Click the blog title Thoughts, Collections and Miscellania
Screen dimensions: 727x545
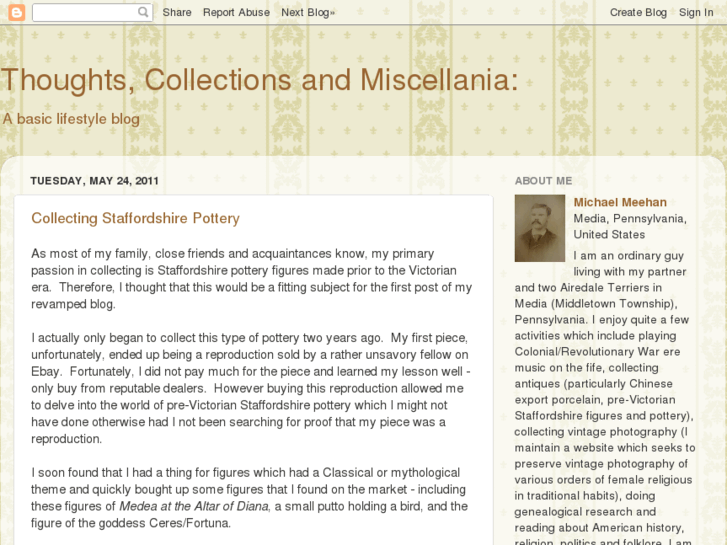pos(259,80)
